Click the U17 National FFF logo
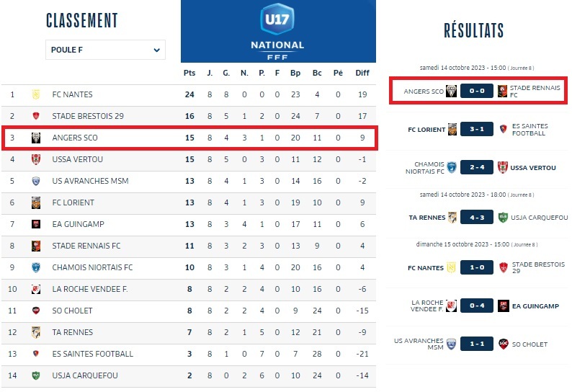 [277, 30]
